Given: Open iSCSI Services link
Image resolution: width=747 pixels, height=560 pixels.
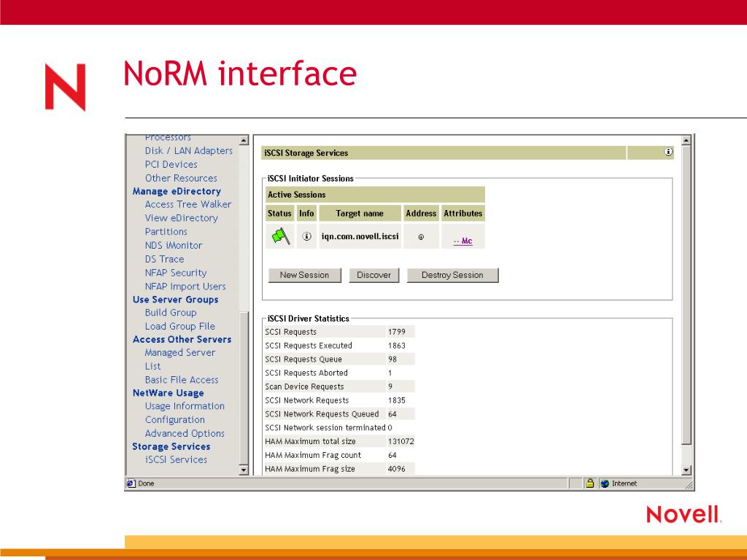Looking at the screenshot, I should click(177, 459).
